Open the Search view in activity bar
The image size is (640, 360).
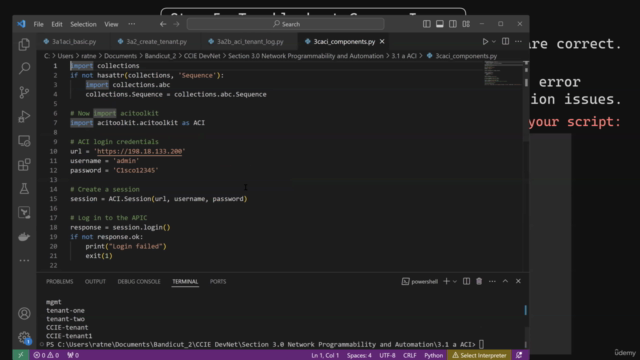click(24, 68)
